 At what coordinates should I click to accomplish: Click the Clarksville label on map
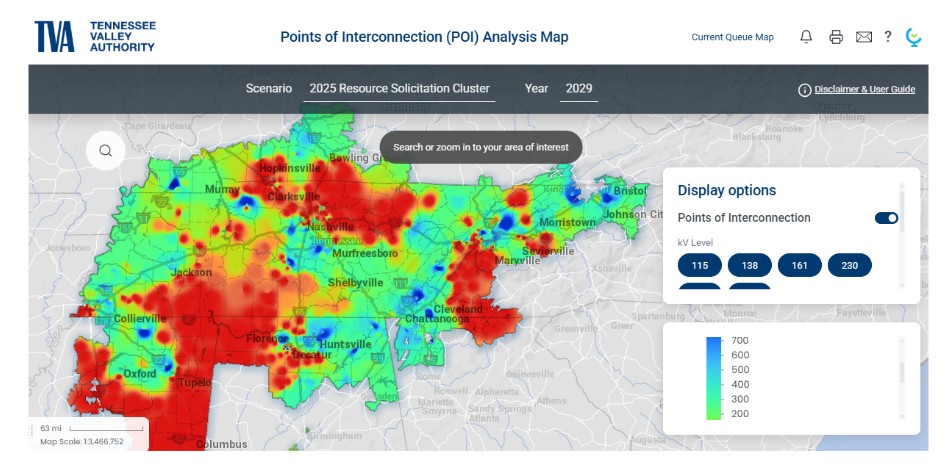293,197
